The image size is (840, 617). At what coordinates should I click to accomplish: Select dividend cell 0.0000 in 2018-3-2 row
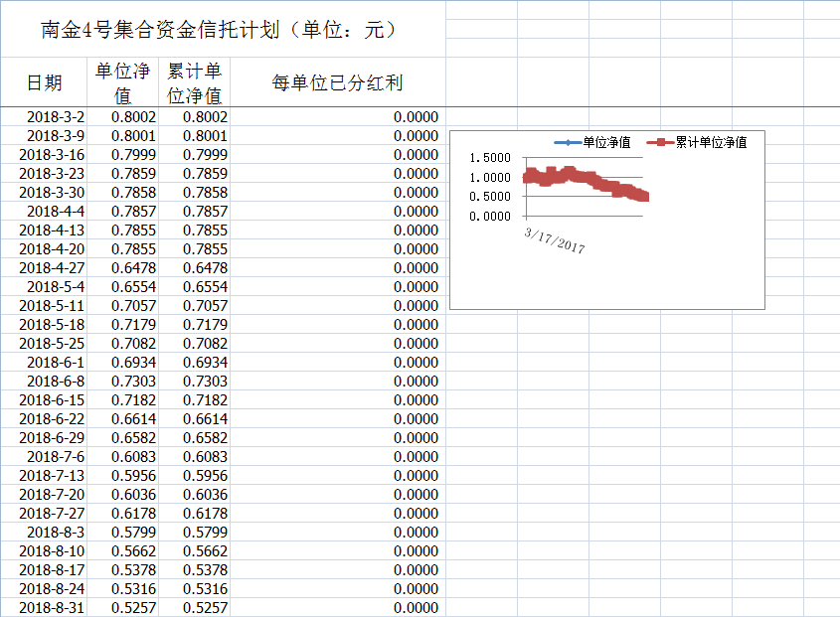(x=338, y=117)
